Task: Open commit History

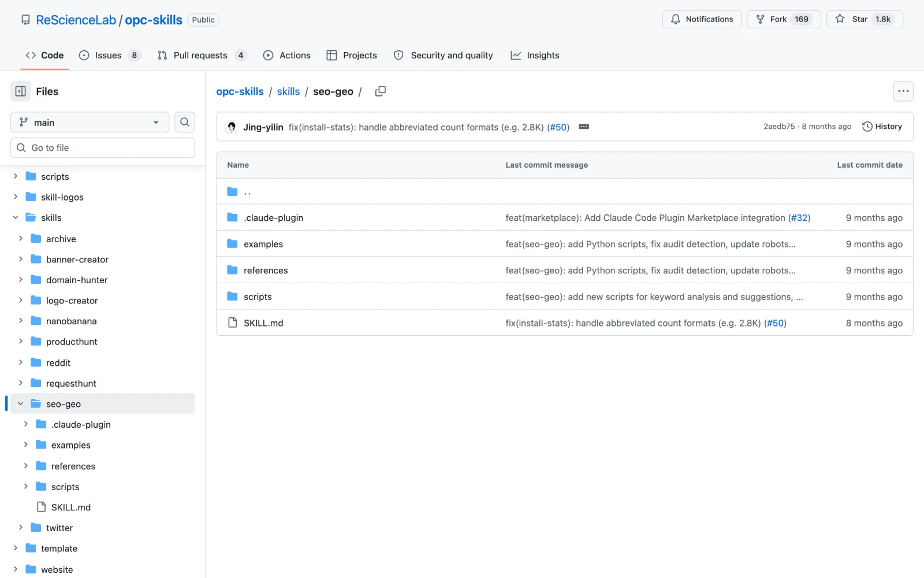Action: tap(882, 127)
